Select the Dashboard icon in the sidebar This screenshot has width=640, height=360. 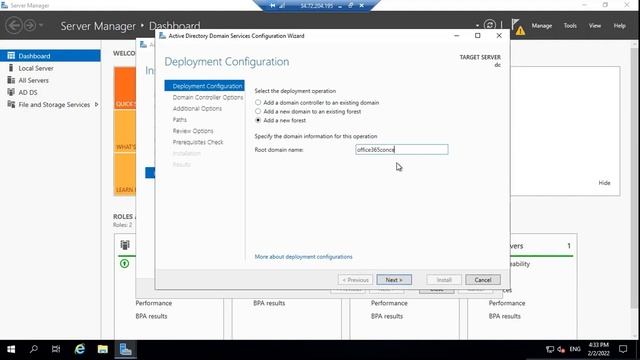point(11,56)
